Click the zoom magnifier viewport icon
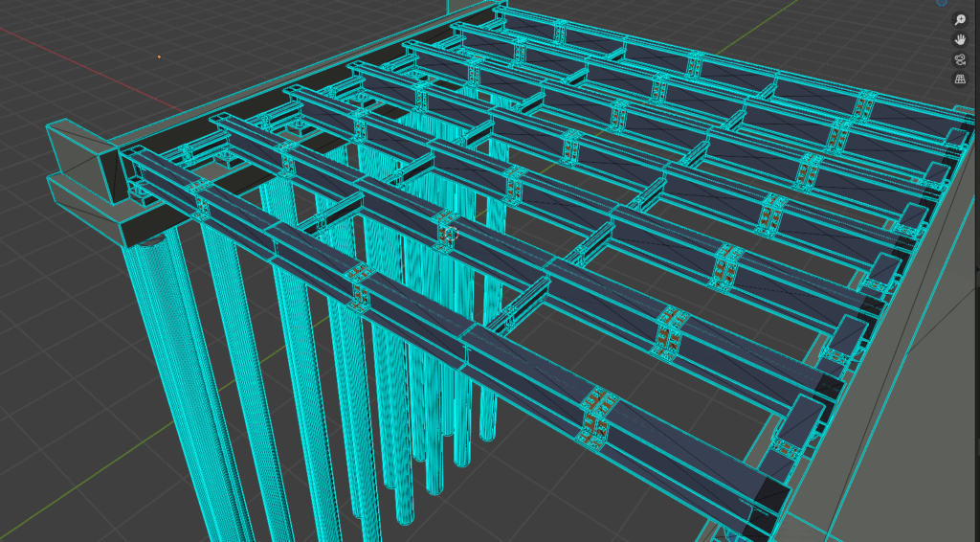 [959, 20]
